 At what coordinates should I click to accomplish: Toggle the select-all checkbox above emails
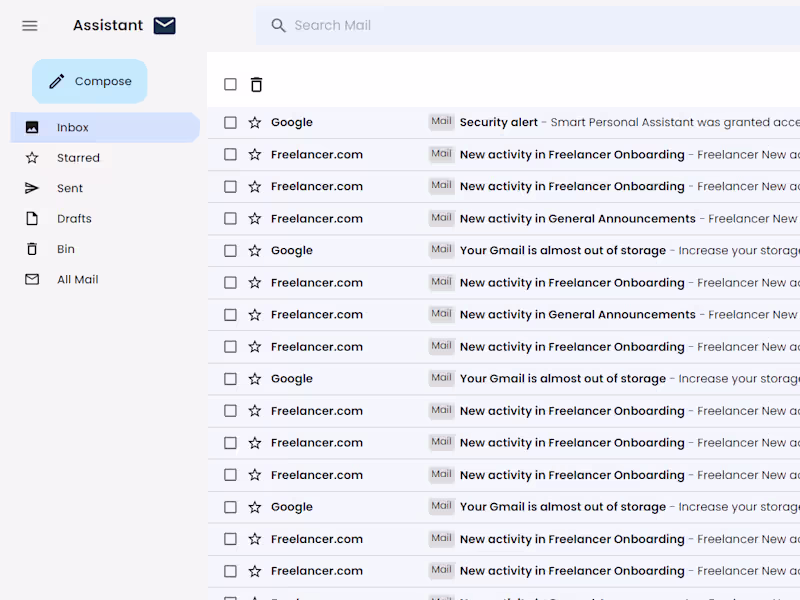[230, 85]
